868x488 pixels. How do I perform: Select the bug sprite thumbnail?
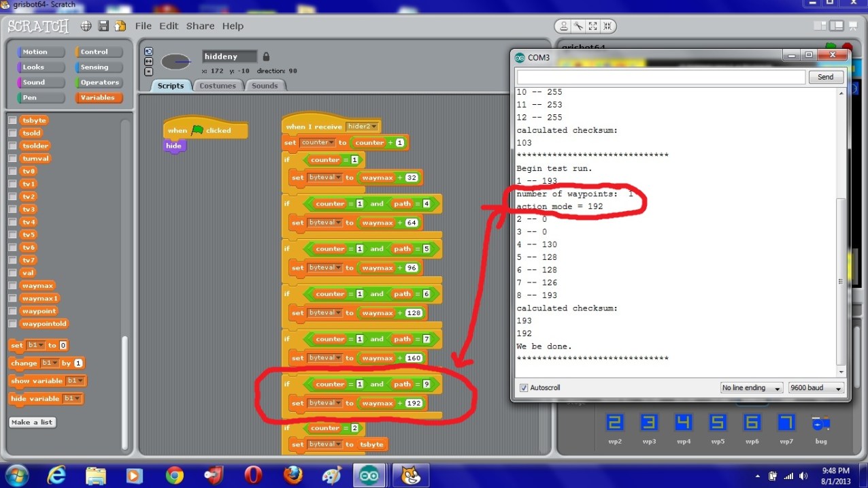click(821, 423)
